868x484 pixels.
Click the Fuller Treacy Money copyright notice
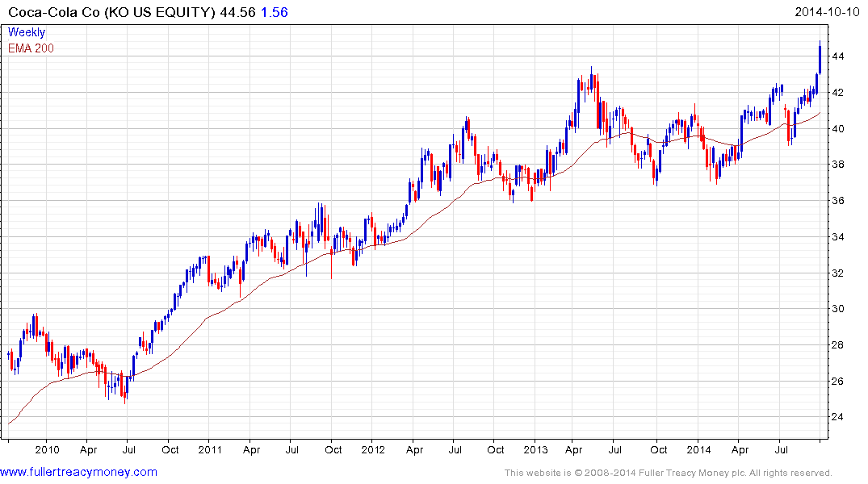[x=668, y=473]
